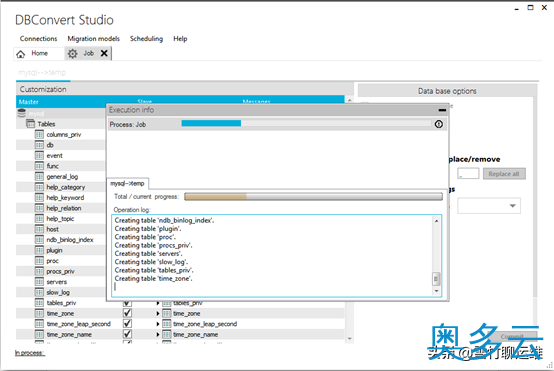
Task: Click slave table icon for time_zone_name
Action: coord(166,334)
